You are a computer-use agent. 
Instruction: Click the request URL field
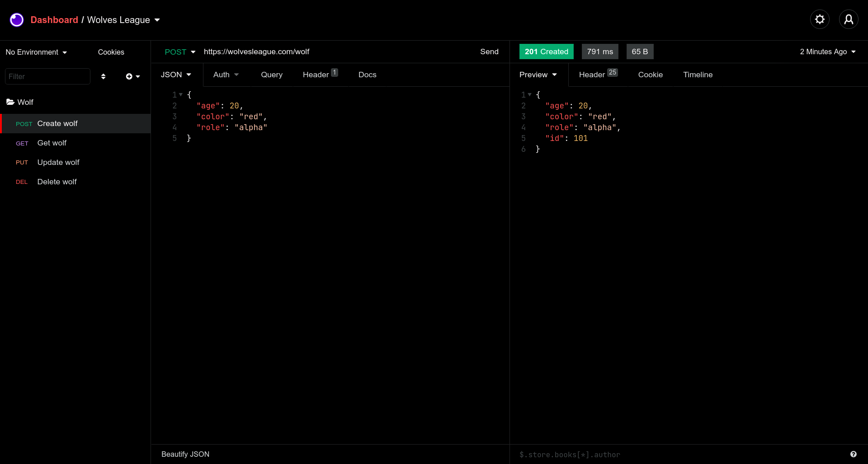[337, 52]
